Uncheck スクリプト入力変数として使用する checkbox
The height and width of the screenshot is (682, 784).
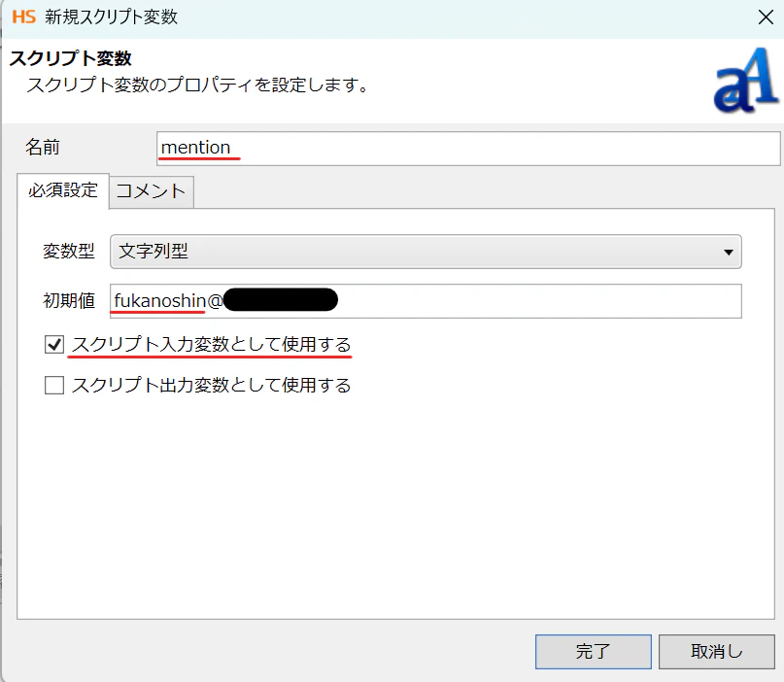54,345
